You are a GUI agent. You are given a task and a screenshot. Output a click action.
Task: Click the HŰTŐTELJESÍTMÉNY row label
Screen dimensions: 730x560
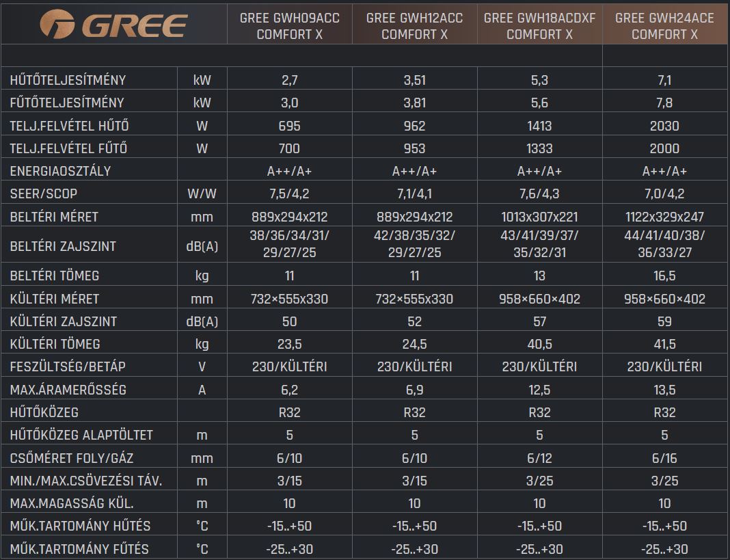(x=68, y=80)
